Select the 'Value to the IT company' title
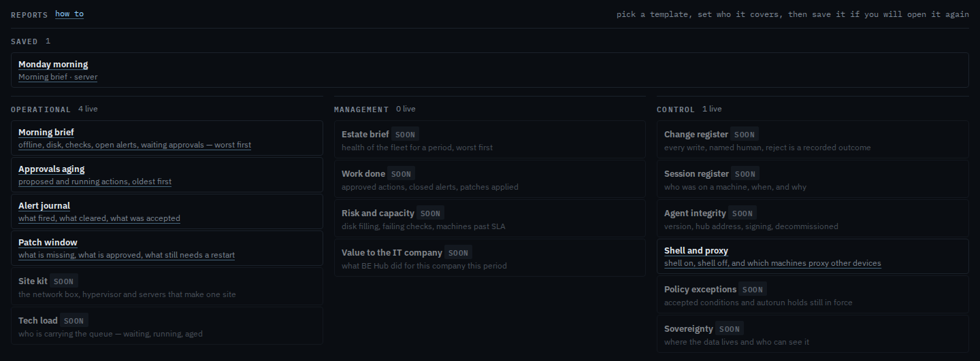This screenshot has height=361, width=980. click(392, 252)
